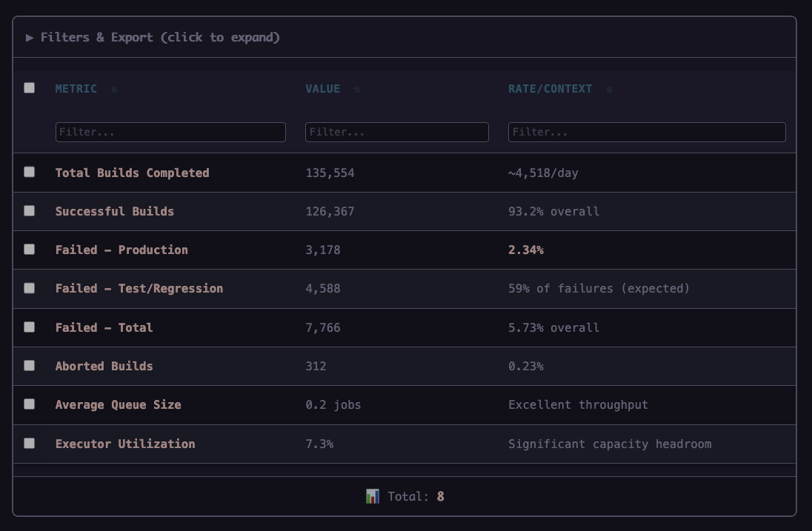
Task: Mark the Average Queue Size checkbox
Action: 30,404
